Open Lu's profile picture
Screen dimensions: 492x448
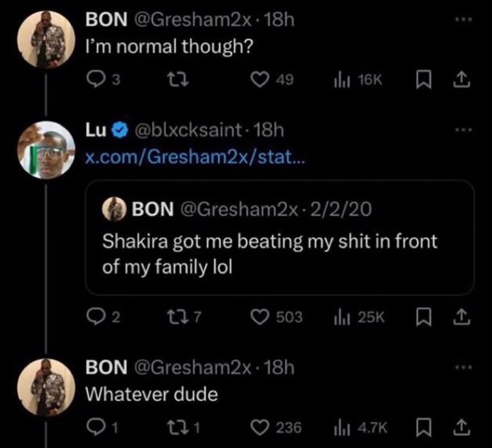[46, 150]
